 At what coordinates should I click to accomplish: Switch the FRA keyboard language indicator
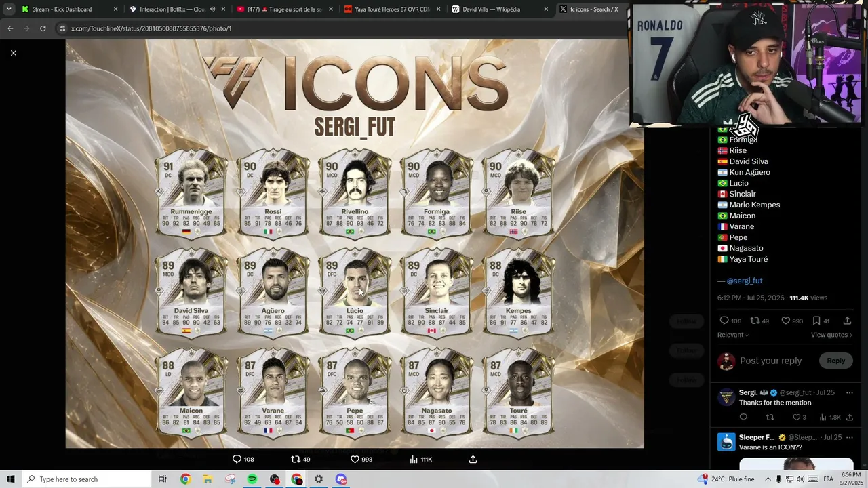click(828, 479)
